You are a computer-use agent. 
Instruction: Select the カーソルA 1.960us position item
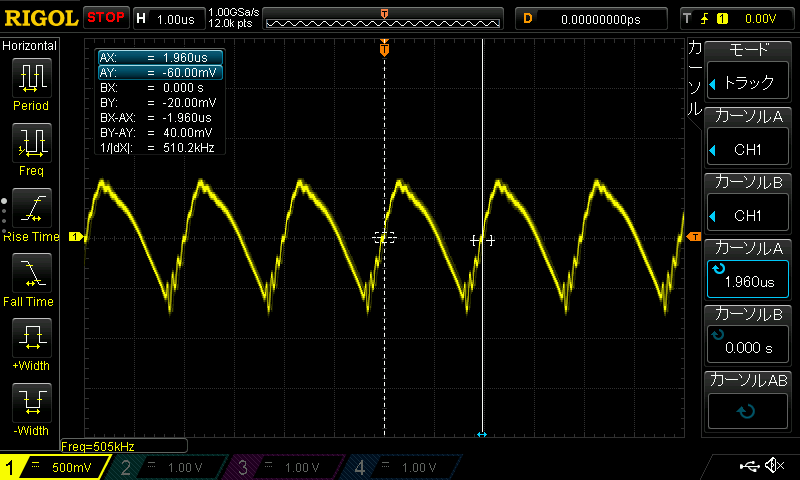coord(751,270)
